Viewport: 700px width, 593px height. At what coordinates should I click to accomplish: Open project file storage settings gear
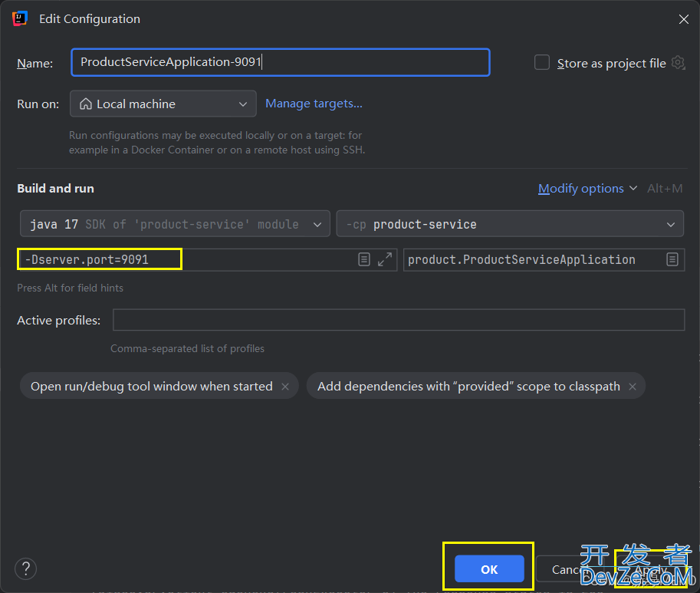[678, 62]
